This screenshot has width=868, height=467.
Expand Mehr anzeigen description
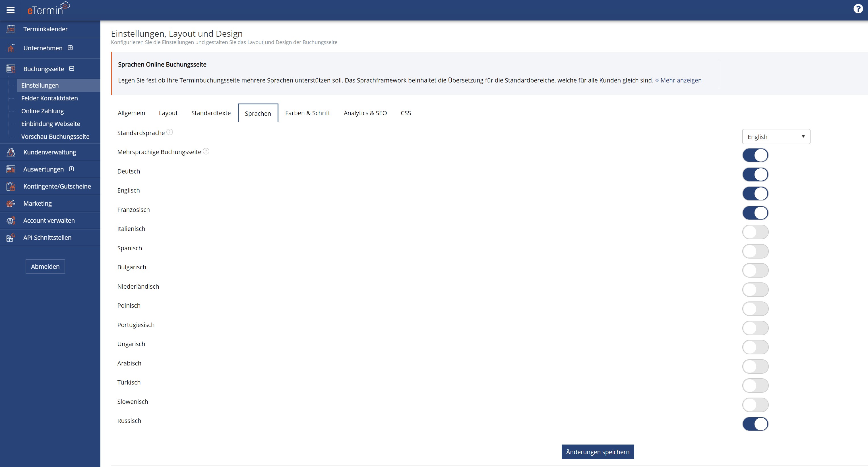[678, 80]
